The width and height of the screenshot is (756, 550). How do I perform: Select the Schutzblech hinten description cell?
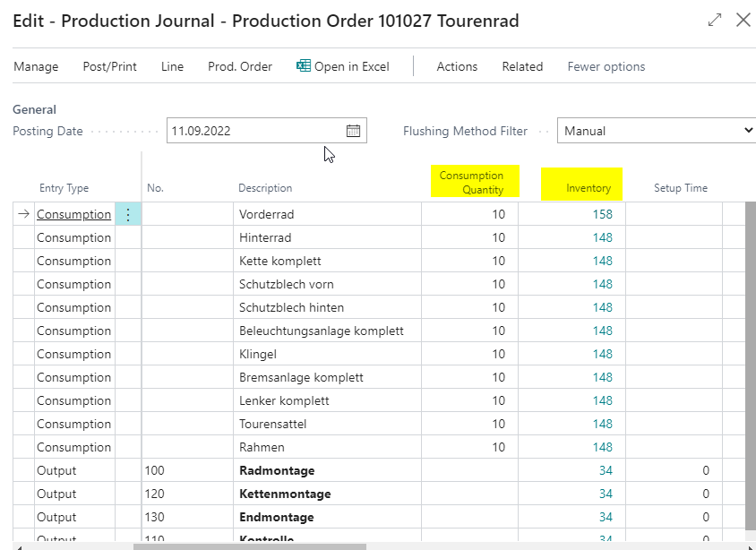[327, 307]
